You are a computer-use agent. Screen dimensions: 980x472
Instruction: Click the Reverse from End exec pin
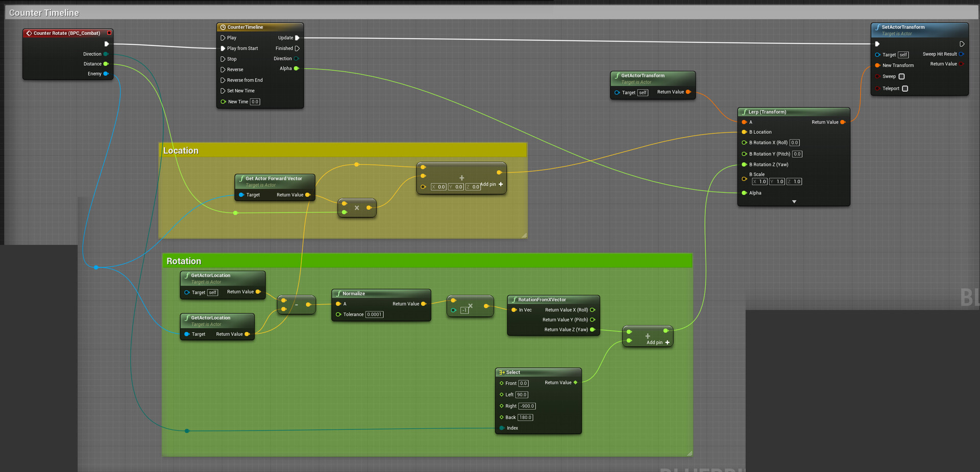pyautogui.click(x=223, y=80)
